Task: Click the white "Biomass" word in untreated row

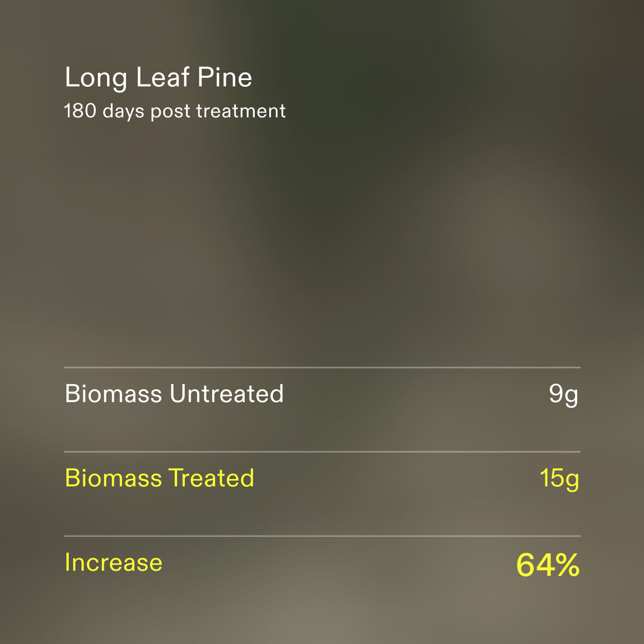Action: [113, 394]
